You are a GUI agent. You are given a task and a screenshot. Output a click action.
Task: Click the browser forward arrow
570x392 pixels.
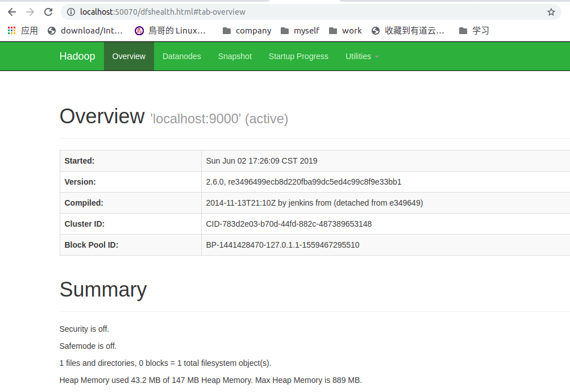pyautogui.click(x=30, y=12)
